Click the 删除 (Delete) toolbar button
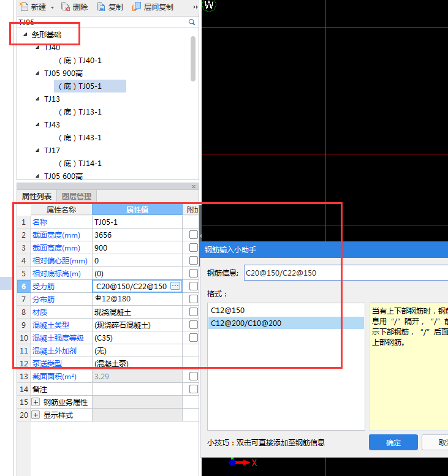Viewport: 448px width, 476px height. [75, 7]
